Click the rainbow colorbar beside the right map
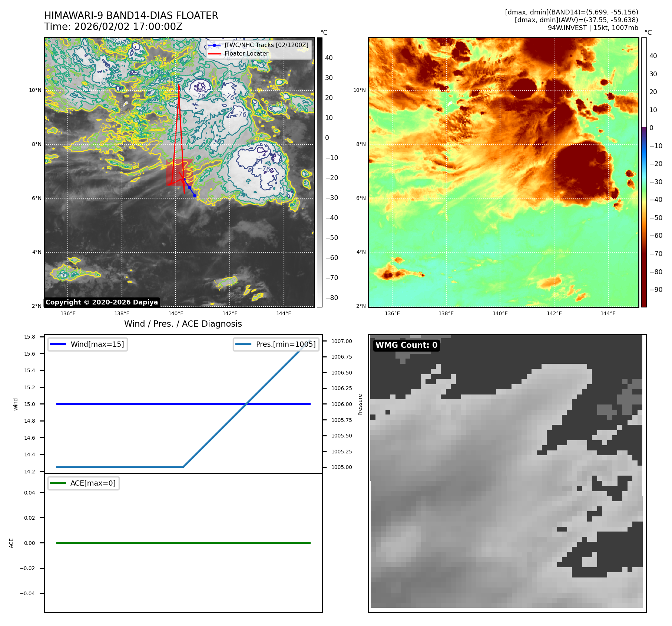This screenshot has height=626, width=672. (x=644, y=172)
